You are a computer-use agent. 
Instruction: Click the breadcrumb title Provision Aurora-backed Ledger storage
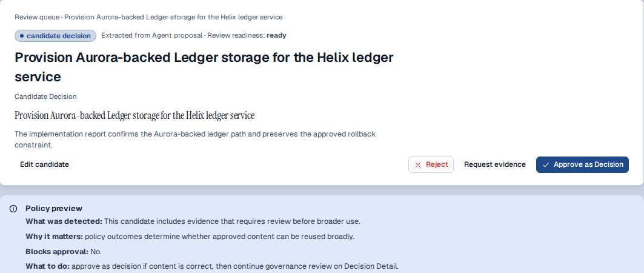173,17
